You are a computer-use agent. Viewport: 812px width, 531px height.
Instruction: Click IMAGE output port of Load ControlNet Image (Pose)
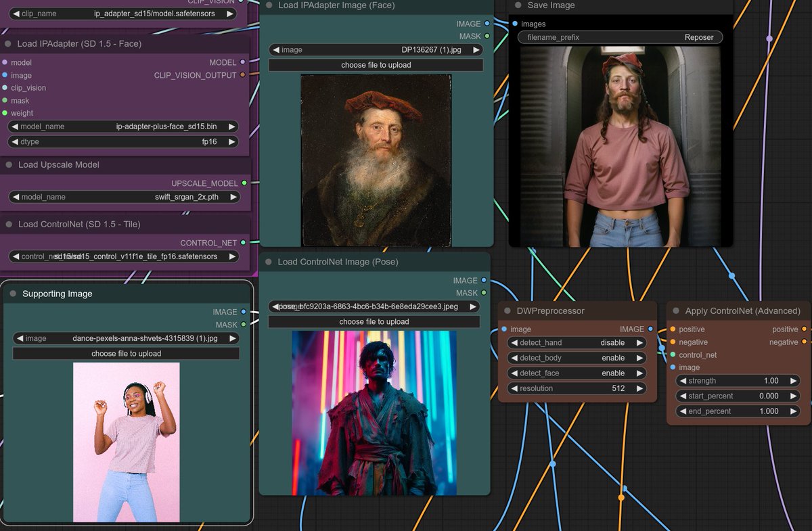click(483, 280)
